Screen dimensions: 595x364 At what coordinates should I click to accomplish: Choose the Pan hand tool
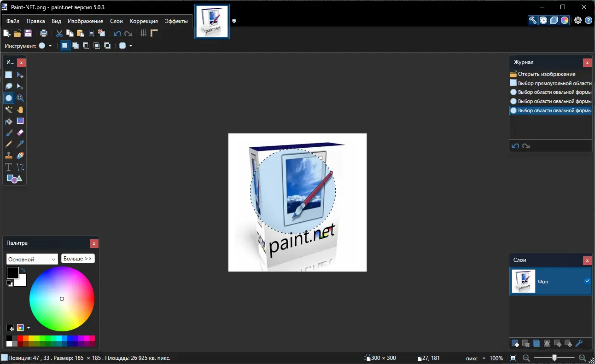[20, 110]
